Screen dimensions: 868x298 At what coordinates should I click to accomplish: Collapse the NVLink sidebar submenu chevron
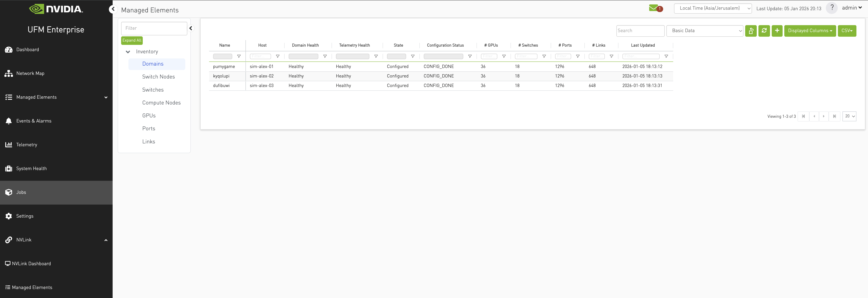pos(106,240)
